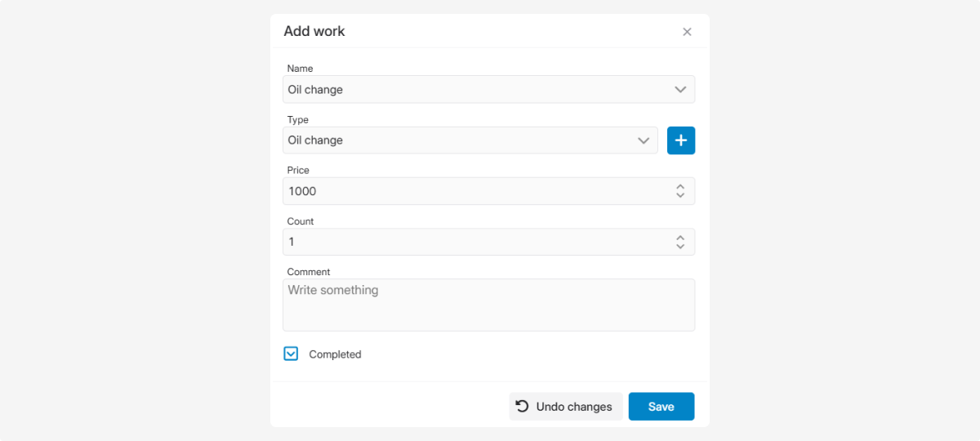This screenshot has width=980, height=441.
Task: Expand the Name dropdown chevron
Action: click(x=680, y=90)
